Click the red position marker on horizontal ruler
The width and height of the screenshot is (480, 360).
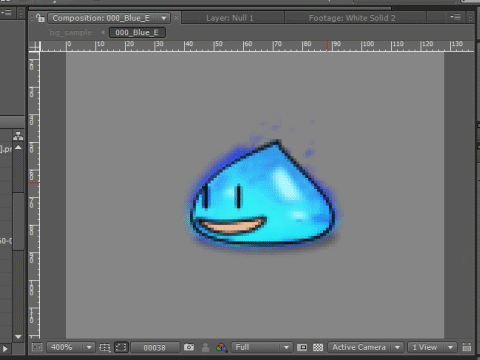[x=327, y=46]
